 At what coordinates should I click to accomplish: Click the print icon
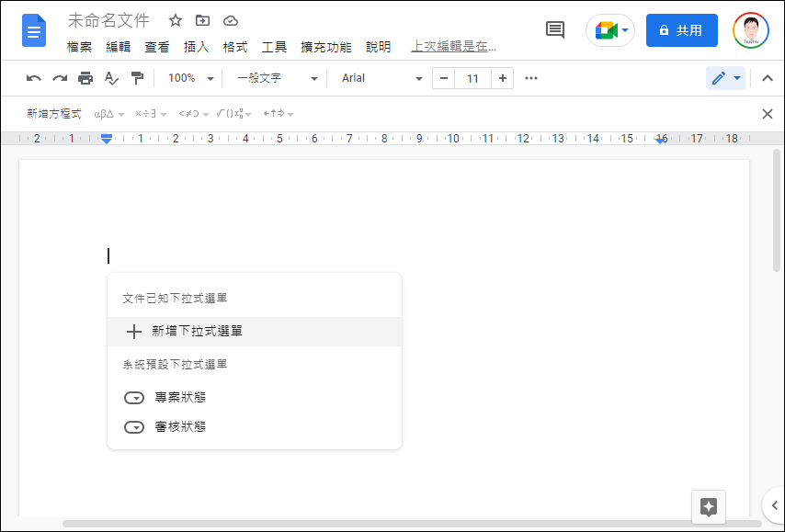click(x=85, y=78)
